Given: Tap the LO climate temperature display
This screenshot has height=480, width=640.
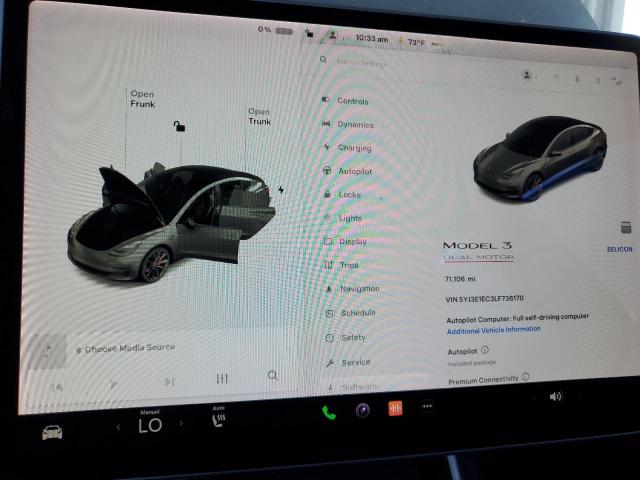Looking at the screenshot, I should click(x=150, y=425).
